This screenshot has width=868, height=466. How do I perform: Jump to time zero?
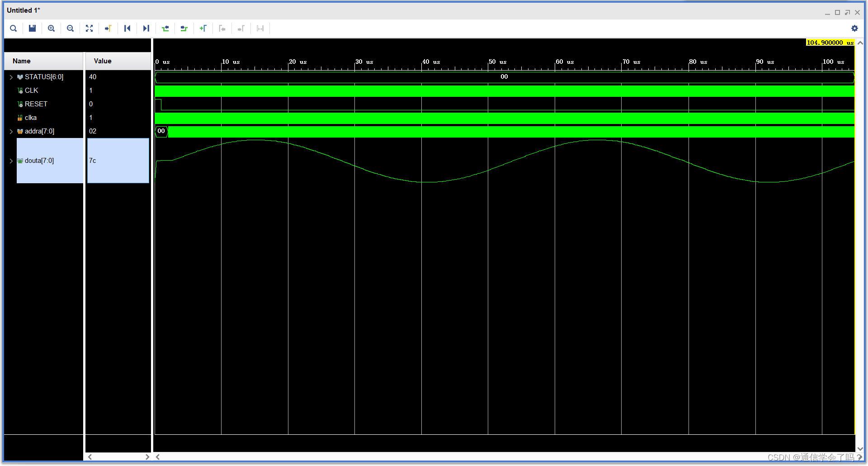point(127,29)
